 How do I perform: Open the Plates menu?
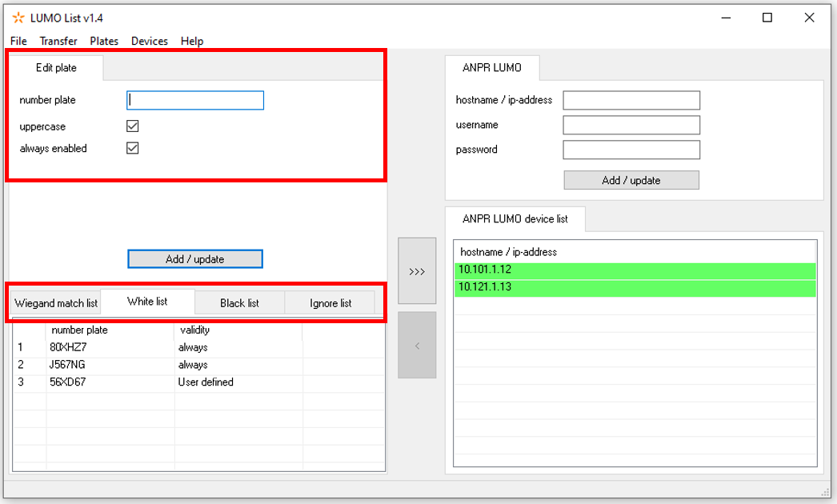tap(104, 41)
